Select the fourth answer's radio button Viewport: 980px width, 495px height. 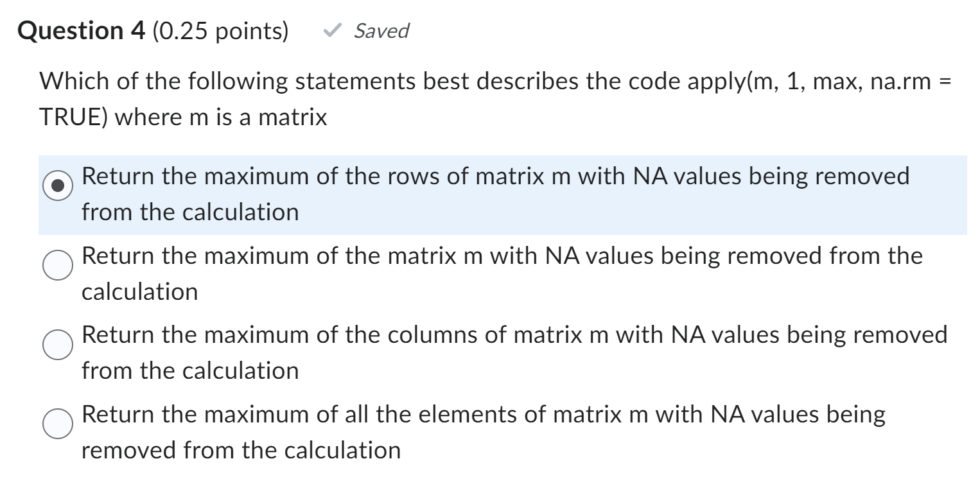click(57, 424)
